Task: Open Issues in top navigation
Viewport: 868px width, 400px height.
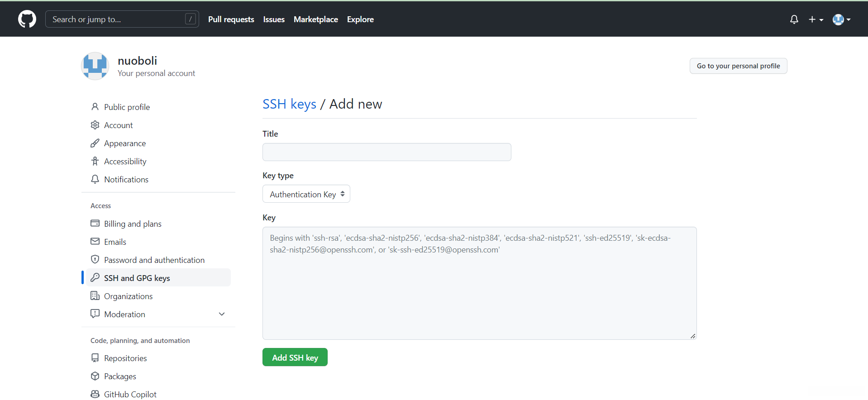Action: point(274,19)
